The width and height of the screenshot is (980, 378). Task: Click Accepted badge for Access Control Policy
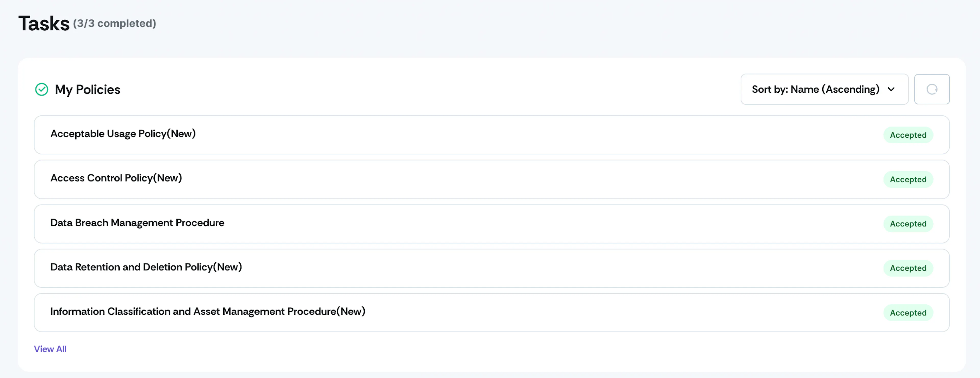908,179
